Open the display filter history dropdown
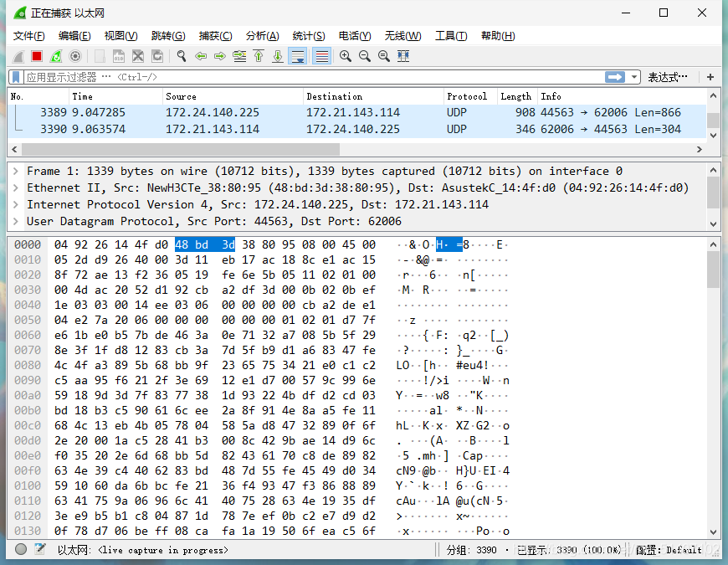The width and height of the screenshot is (728, 565). point(633,77)
